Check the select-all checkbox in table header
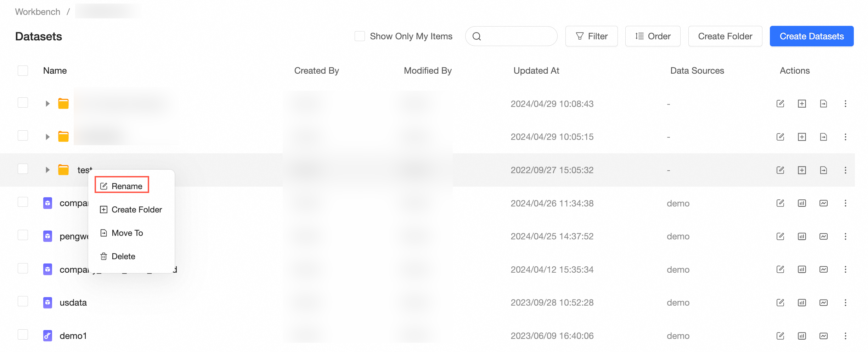The width and height of the screenshot is (868, 352). 23,70
